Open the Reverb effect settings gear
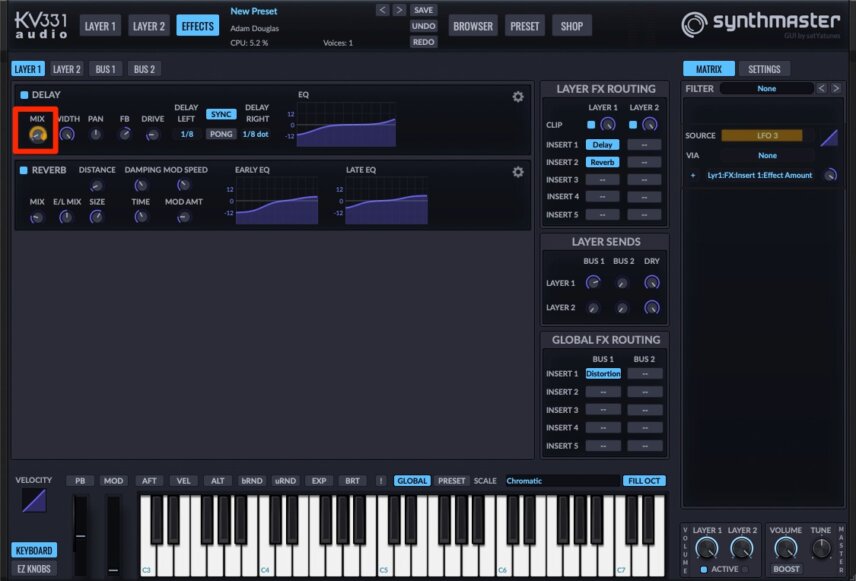Screen dimensions: 856x581 (518, 172)
